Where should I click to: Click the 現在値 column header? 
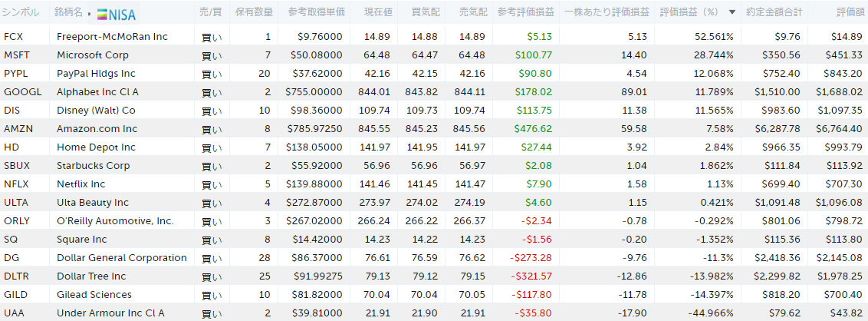point(377,12)
